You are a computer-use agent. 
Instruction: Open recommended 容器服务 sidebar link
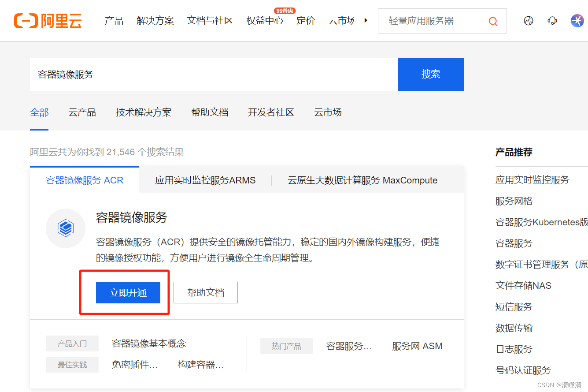click(x=514, y=243)
